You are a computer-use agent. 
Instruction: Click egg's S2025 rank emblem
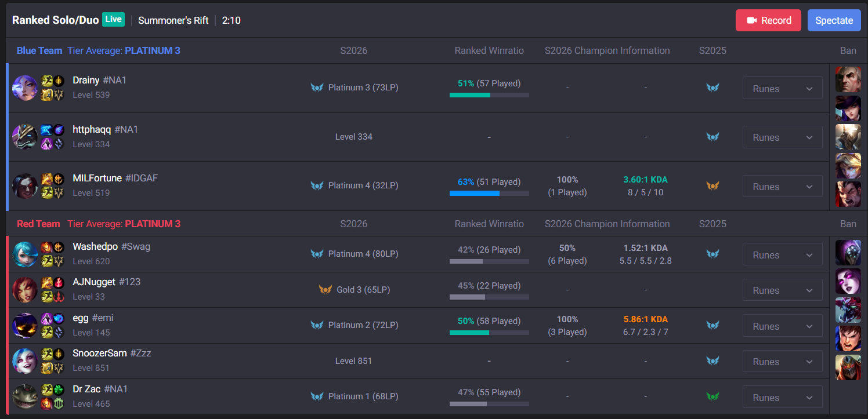(x=713, y=325)
